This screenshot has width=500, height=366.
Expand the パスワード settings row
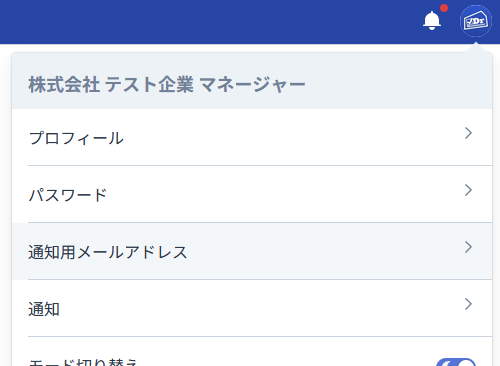click(252, 194)
